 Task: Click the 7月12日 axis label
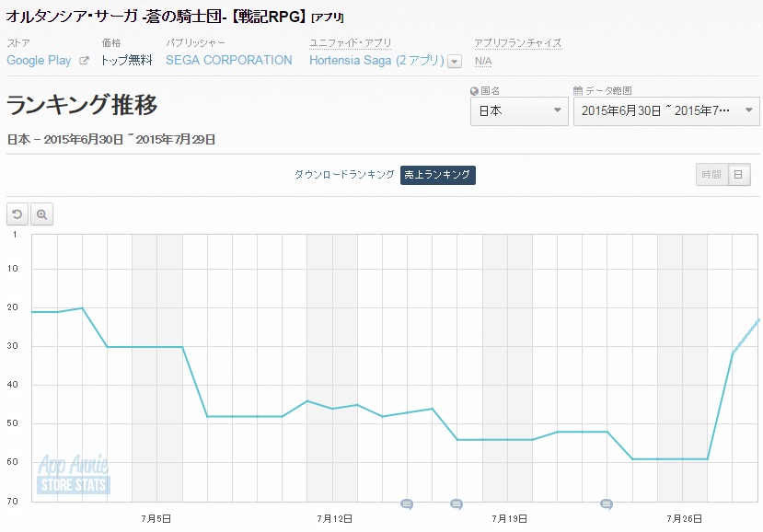(334, 519)
